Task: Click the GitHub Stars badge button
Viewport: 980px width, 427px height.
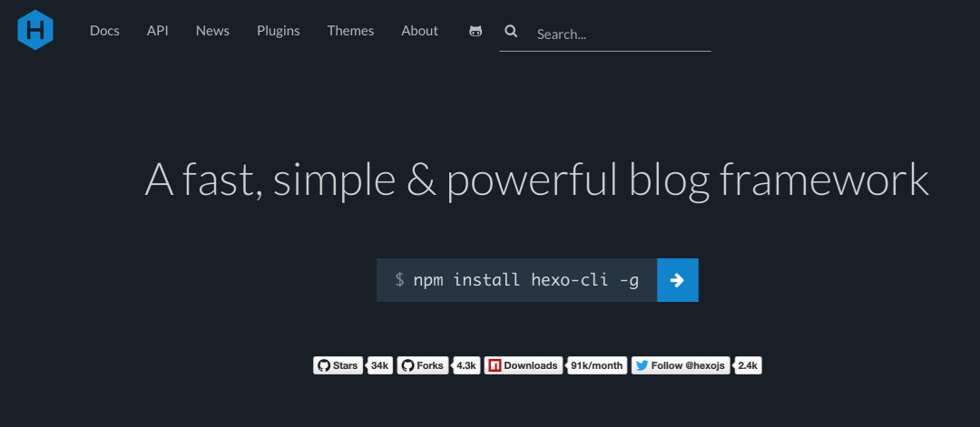Action: point(338,366)
